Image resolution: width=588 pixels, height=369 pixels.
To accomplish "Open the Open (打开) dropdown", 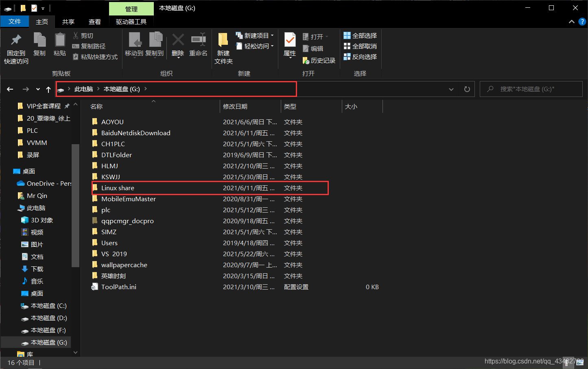I will pos(315,37).
